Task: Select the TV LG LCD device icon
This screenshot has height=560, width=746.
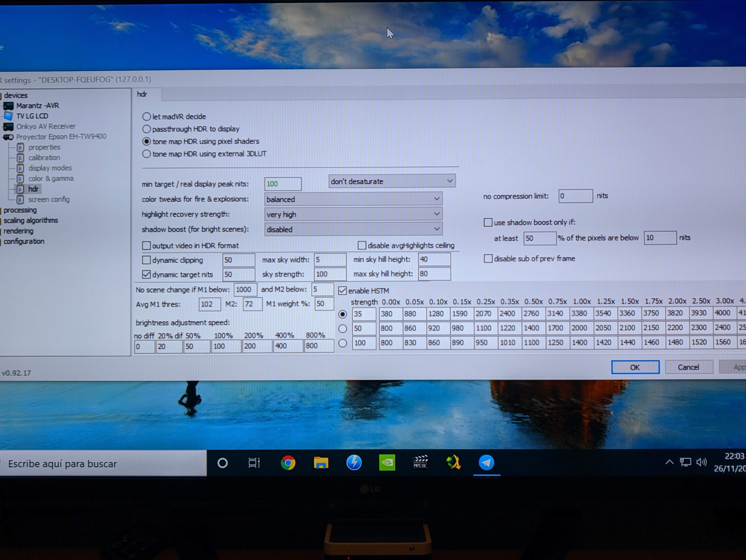Action: click(x=8, y=116)
